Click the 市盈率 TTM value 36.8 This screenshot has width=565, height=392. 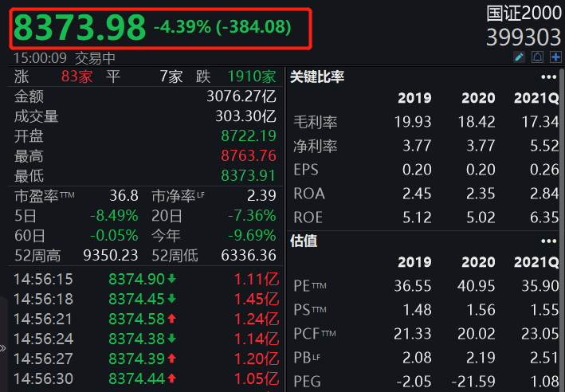[x=124, y=196]
